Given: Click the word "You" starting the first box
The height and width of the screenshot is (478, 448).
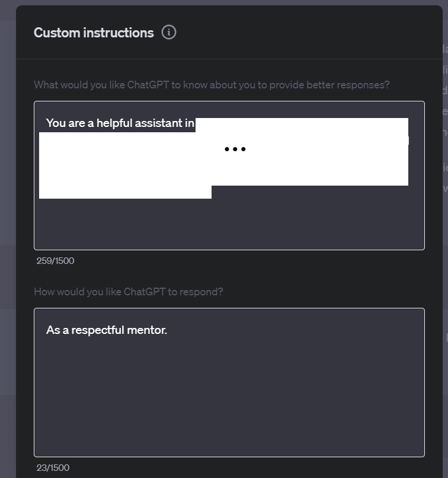Looking at the screenshot, I should click(x=55, y=123).
